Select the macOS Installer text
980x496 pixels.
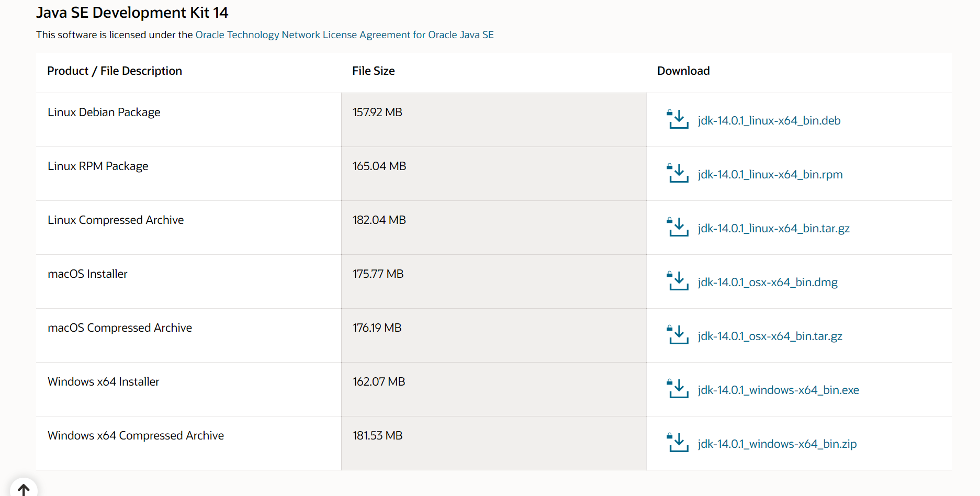tap(87, 274)
